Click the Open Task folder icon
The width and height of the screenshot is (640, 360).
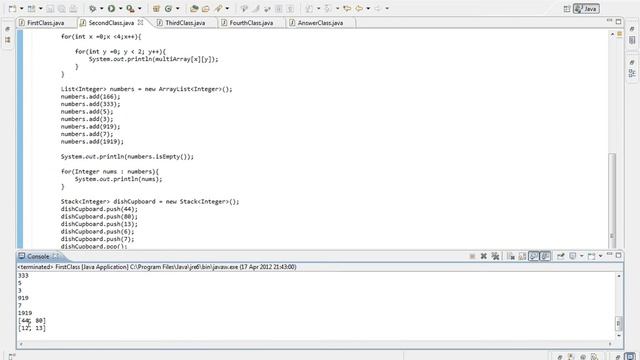pos(206,9)
